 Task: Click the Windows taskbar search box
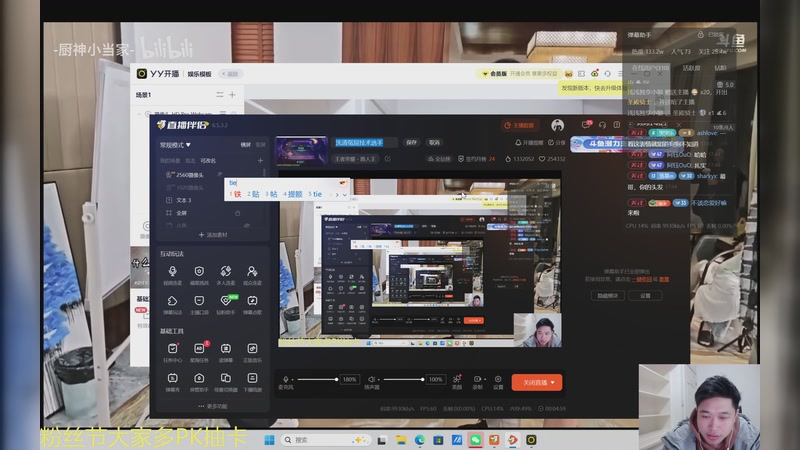point(327,440)
